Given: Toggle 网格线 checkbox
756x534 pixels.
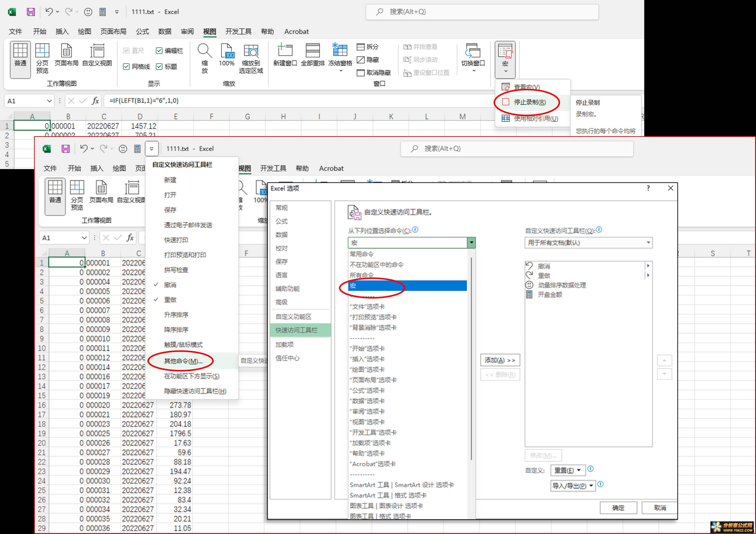Looking at the screenshot, I should click(126, 67).
